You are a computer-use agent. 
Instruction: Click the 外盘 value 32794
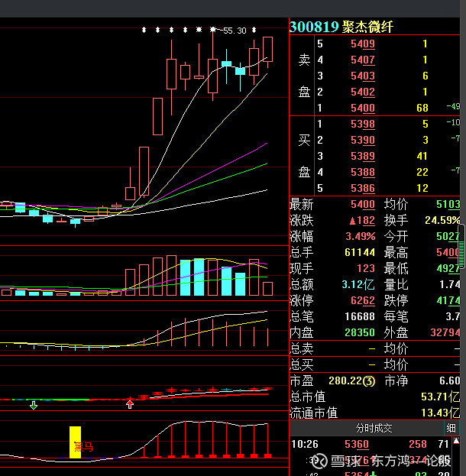click(445, 332)
